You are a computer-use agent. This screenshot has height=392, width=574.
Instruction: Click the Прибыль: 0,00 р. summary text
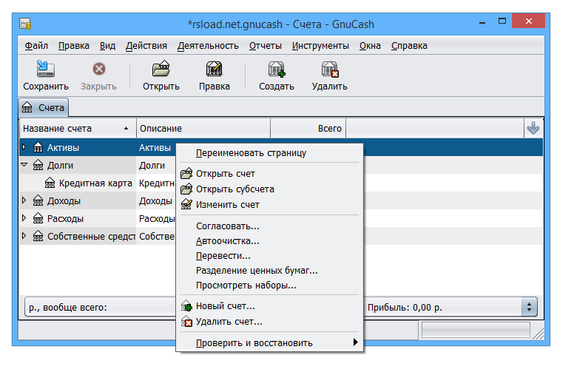(405, 308)
